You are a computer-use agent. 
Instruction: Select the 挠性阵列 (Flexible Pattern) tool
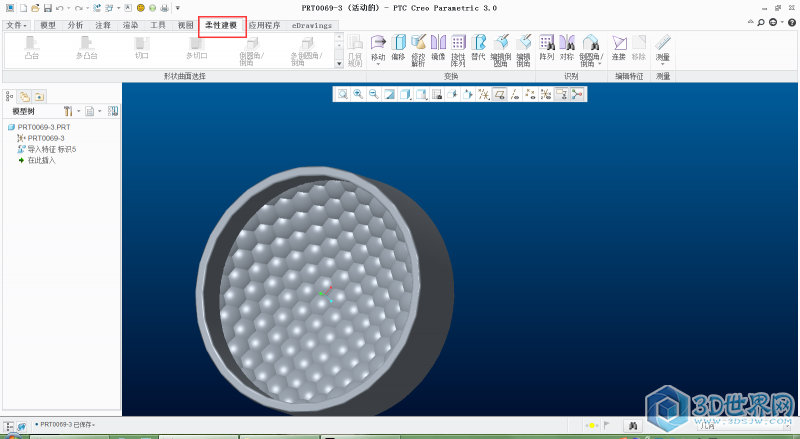pos(458,50)
